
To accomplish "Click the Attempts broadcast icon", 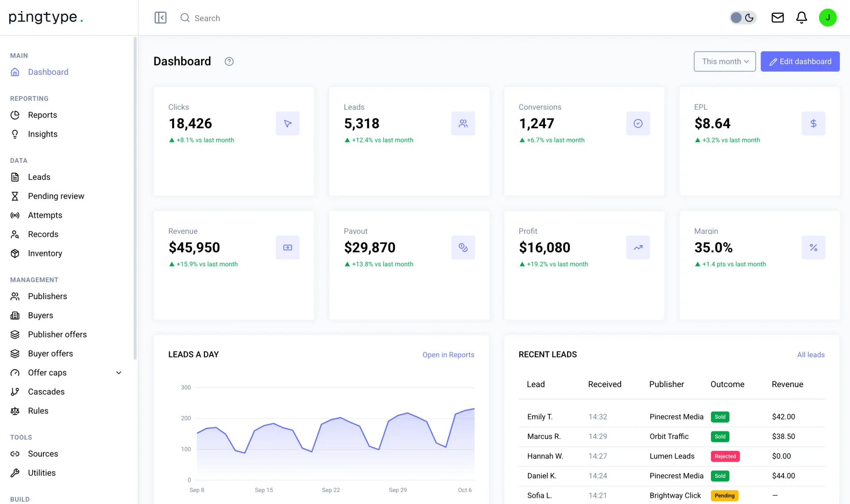I will [15, 215].
